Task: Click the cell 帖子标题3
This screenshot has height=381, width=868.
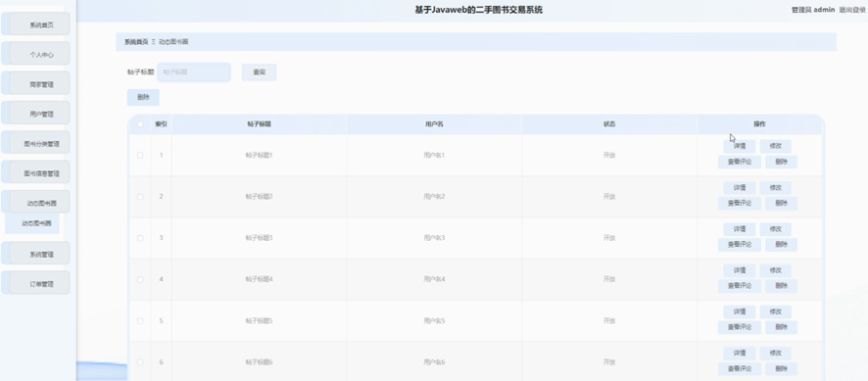Action: [259, 238]
